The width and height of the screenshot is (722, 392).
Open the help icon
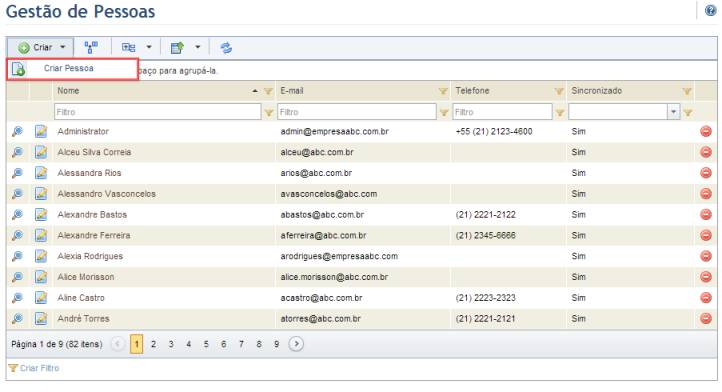tap(710, 10)
